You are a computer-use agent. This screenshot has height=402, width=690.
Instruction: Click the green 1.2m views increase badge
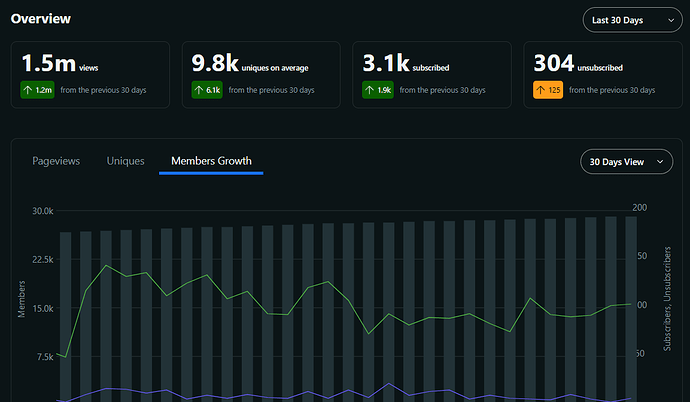pyautogui.click(x=37, y=90)
